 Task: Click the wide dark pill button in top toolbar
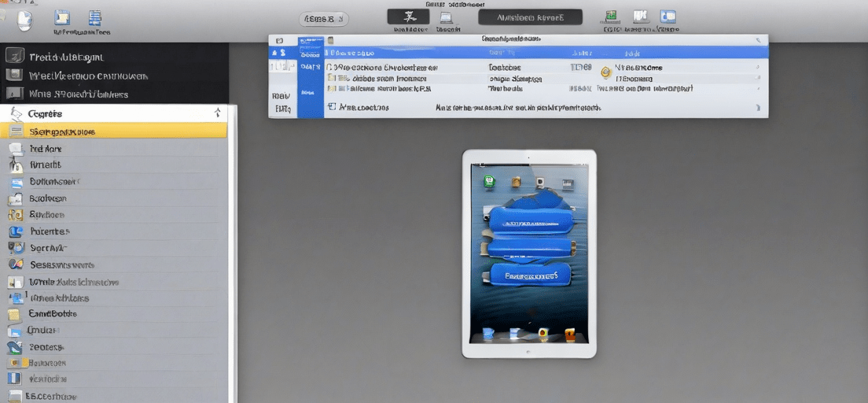[531, 17]
